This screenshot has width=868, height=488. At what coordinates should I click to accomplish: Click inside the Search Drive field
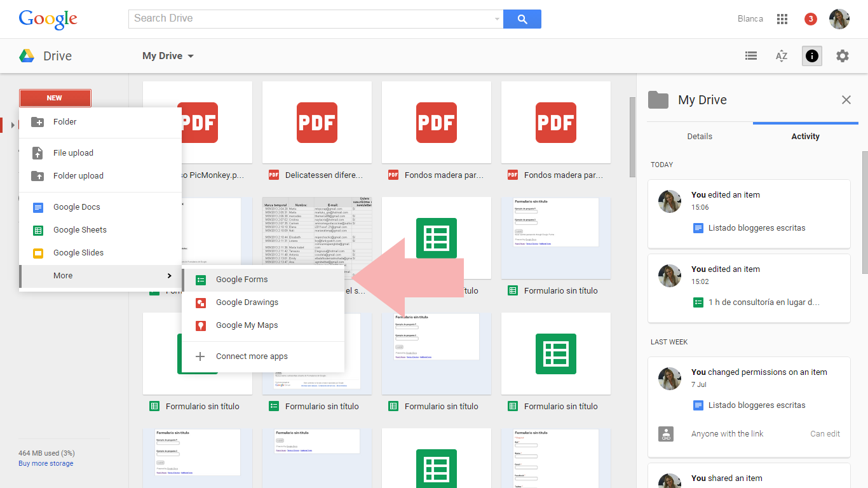click(311, 19)
